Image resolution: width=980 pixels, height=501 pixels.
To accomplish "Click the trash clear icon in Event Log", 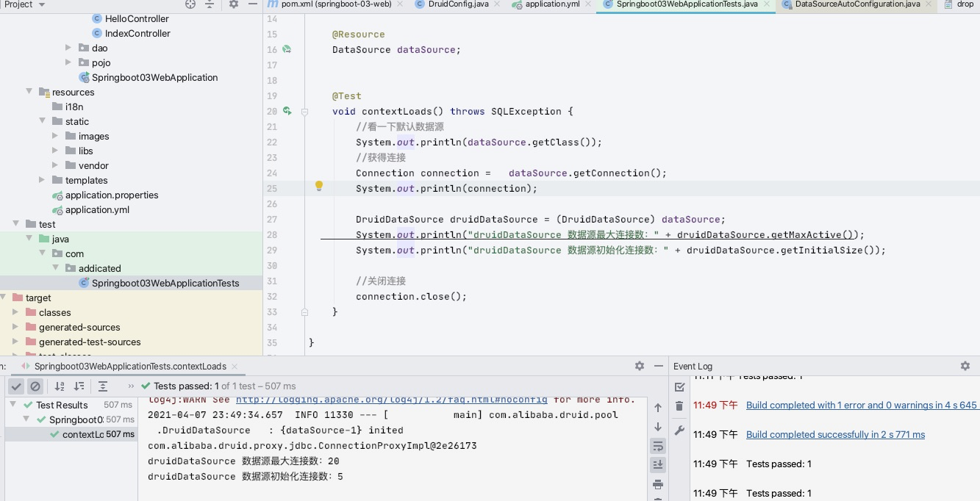I will pyautogui.click(x=679, y=406).
